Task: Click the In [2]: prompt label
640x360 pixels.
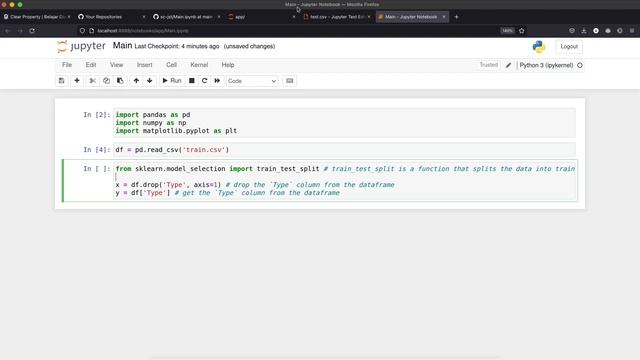Action: (x=97, y=115)
